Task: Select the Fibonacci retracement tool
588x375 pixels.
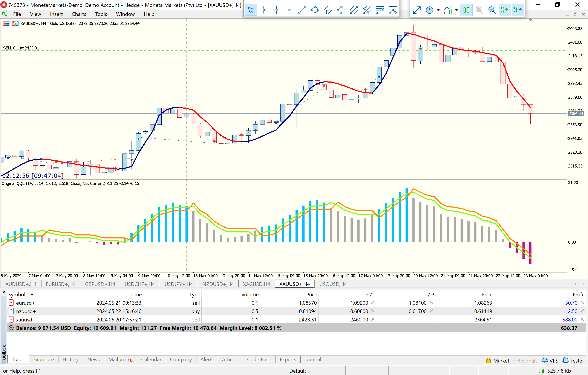Action: (380, 10)
